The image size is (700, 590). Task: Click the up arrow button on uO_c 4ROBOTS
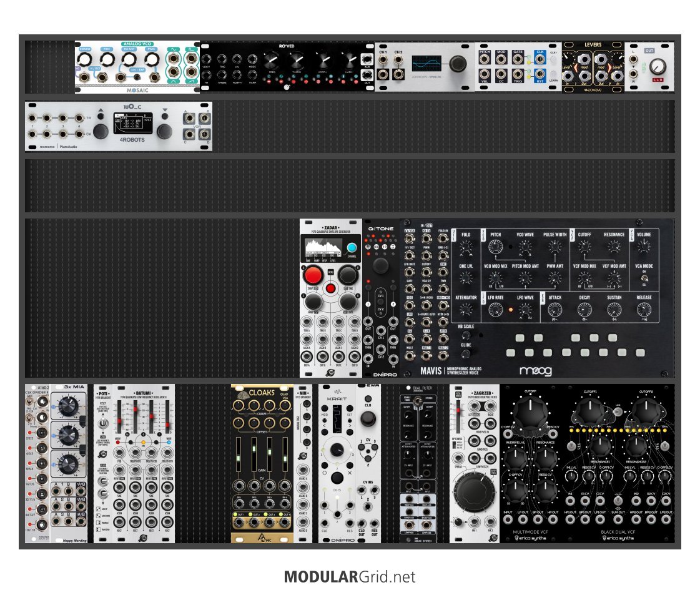click(x=101, y=117)
